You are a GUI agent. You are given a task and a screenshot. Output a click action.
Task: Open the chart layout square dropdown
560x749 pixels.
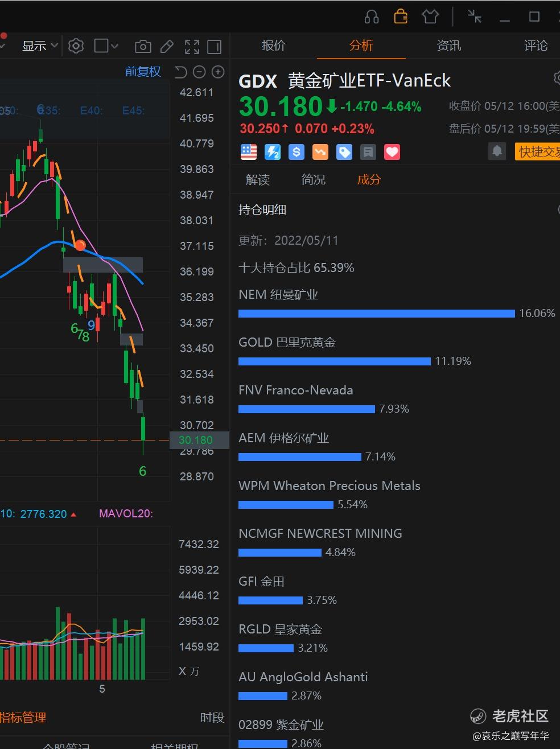[x=106, y=46]
